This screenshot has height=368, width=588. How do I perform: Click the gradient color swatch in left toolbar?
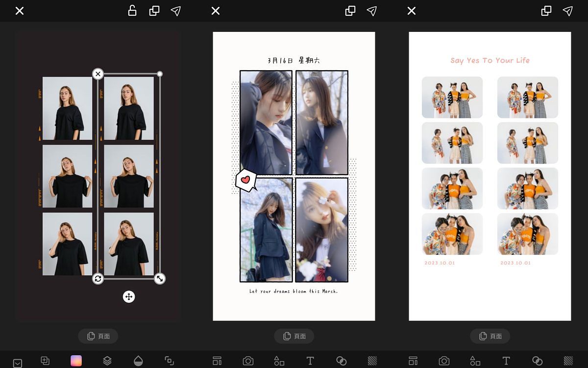click(76, 361)
